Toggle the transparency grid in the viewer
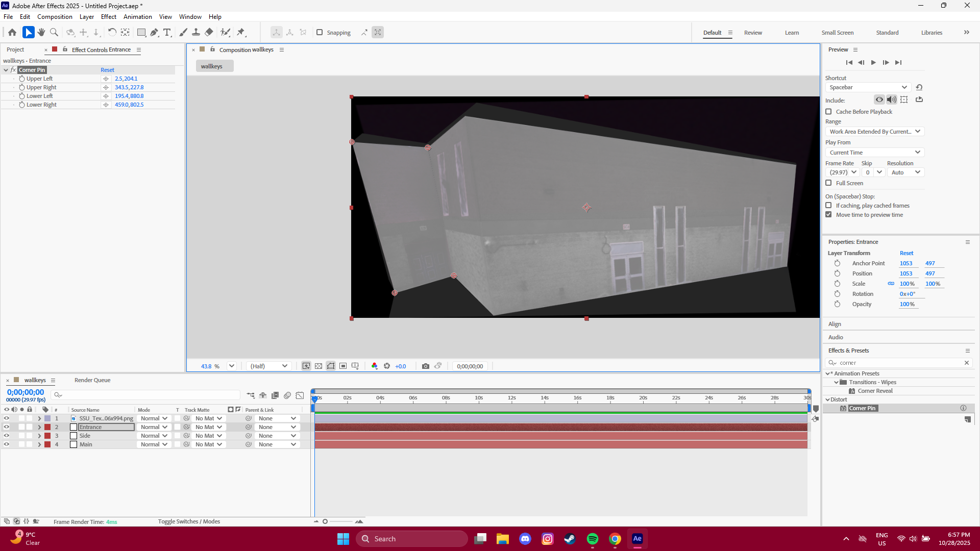The width and height of the screenshot is (980, 551). pos(318,366)
